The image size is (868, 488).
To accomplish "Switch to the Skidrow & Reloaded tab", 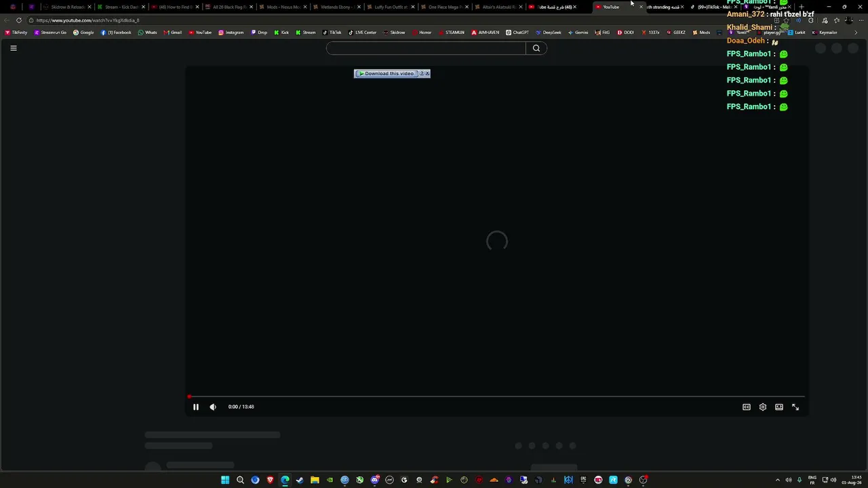I will tap(67, 7).
